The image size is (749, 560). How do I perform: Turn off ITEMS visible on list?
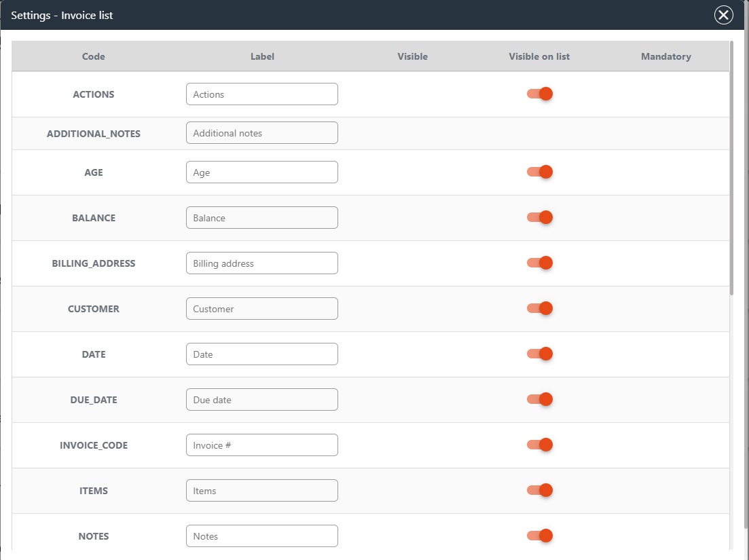pos(540,490)
